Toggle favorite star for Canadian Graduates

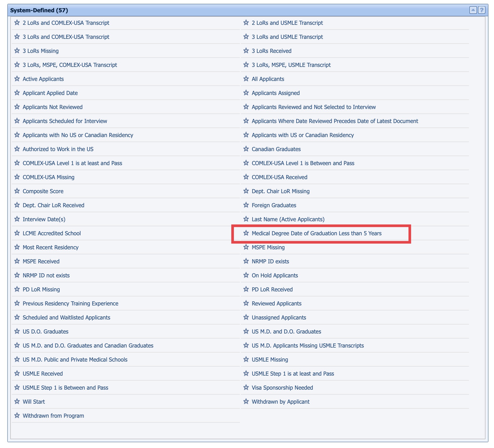pyautogui.click(x=246, y=149)
